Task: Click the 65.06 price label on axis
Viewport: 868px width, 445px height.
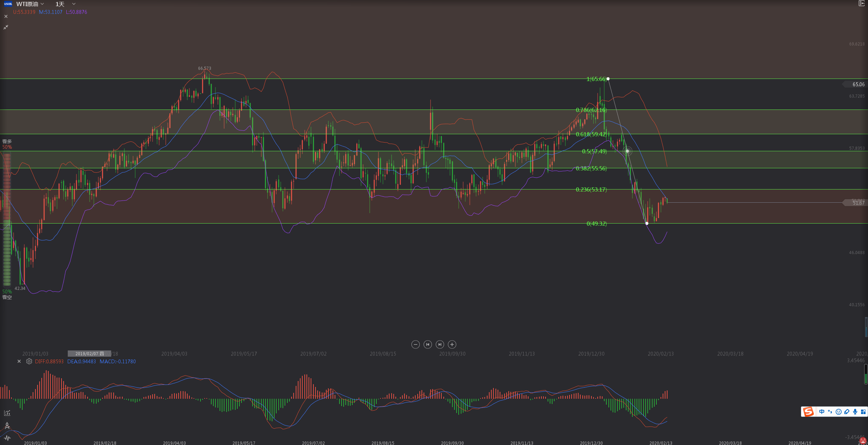Action: pos(858,84)
